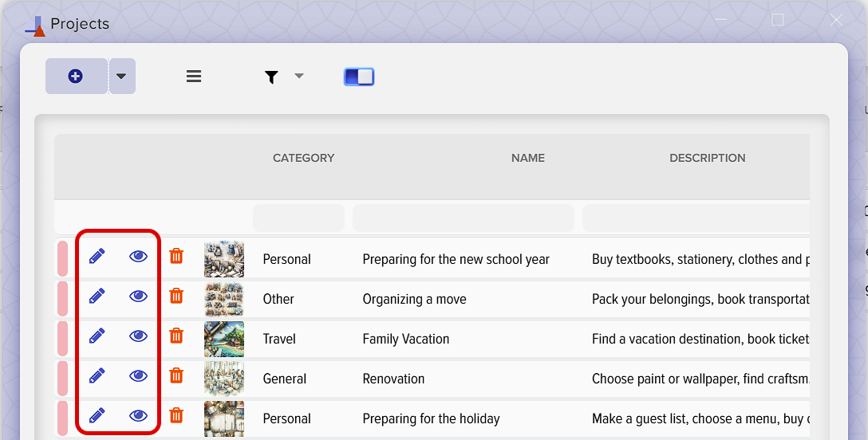Screen dimensions: 868x440
Task: Select the 'Renovation' name cell
Action: click(x=393, y=379)
